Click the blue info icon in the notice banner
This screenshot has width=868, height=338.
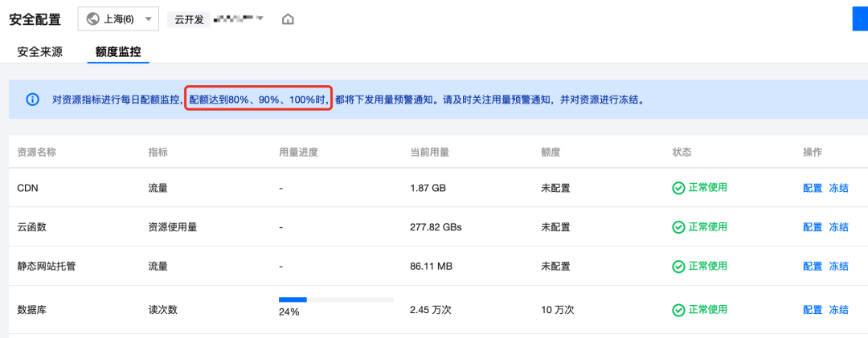33,100
